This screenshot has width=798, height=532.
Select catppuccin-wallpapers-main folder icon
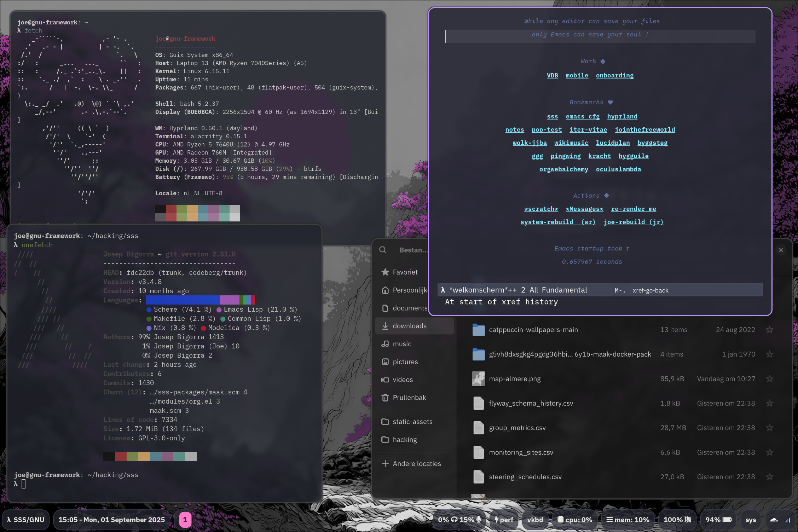click(478, 330)
